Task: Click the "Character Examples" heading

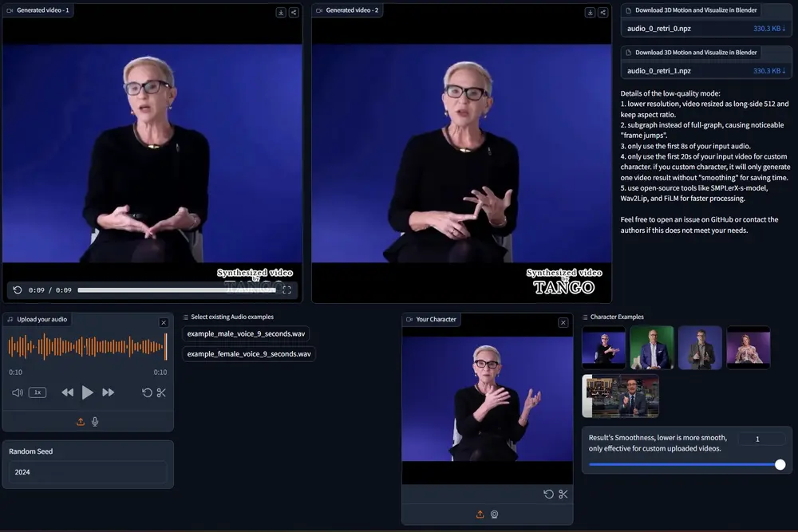Action: tap(617, 317)
